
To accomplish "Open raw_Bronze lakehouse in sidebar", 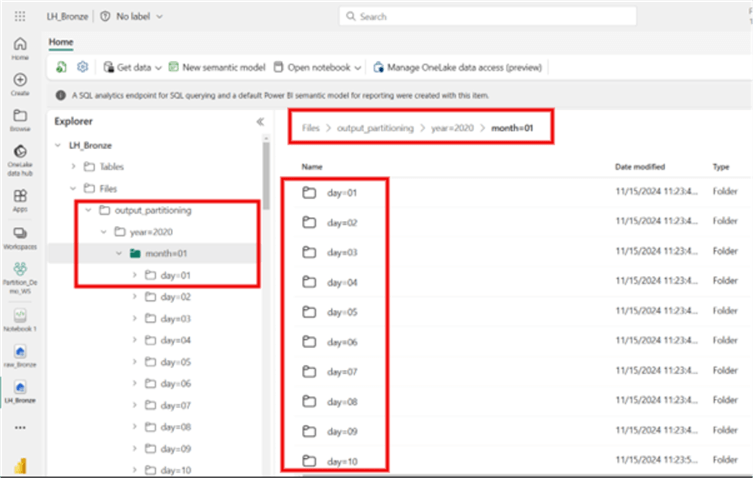I will pyautogui.click(x=20, y=356).
